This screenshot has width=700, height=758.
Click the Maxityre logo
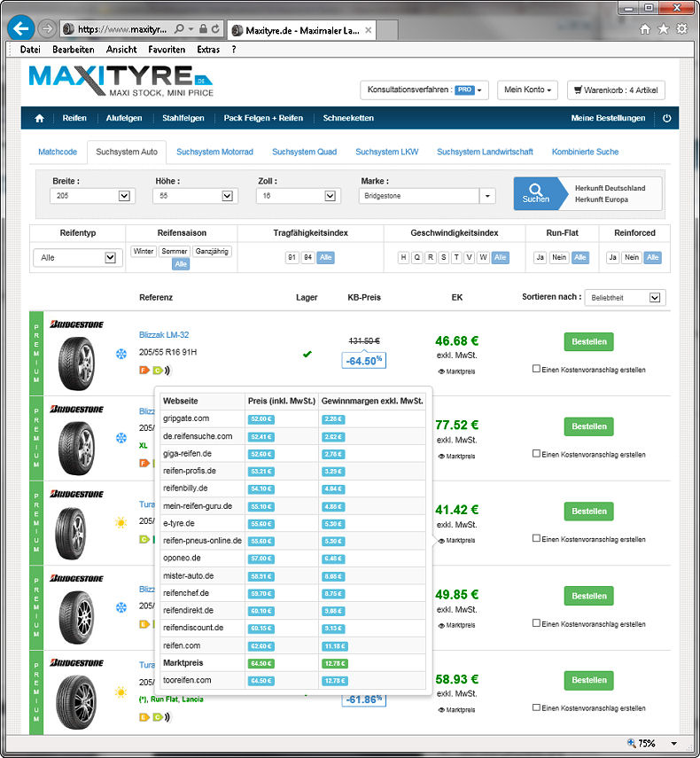121,81
